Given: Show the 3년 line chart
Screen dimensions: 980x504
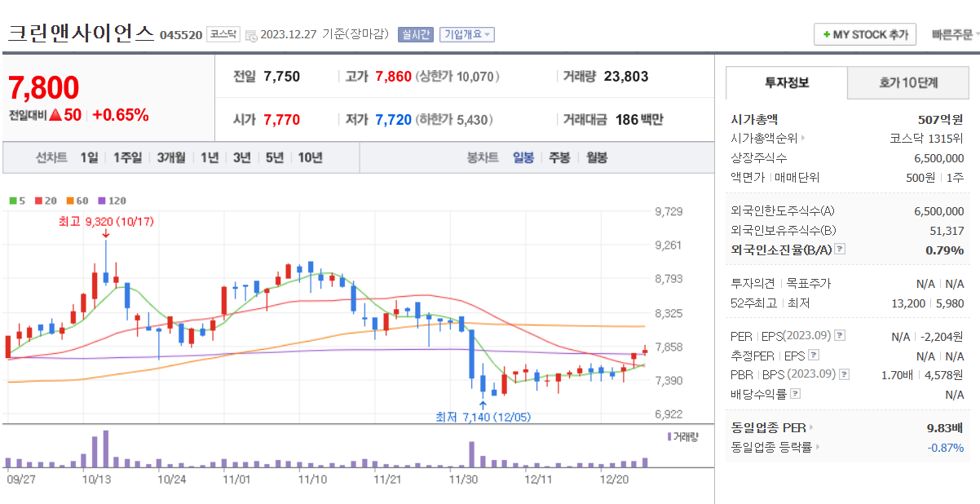Looking at the screenshot, I should (x=242, y=157).
